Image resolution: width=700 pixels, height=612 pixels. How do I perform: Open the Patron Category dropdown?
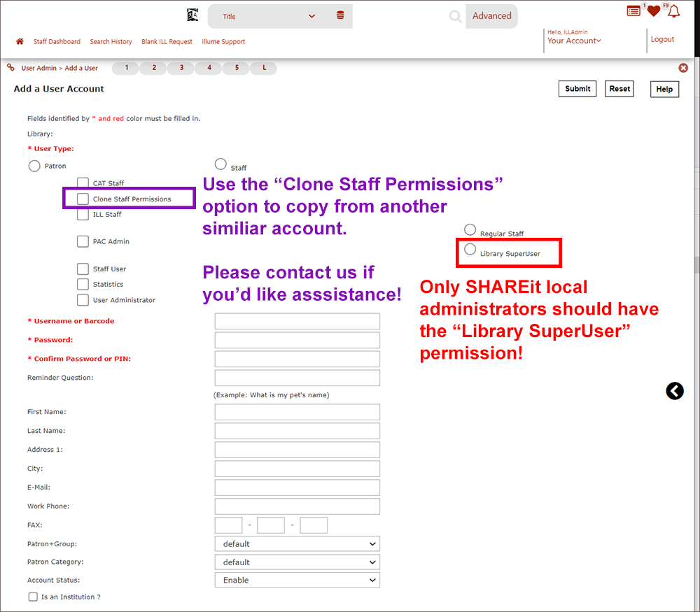[x=297, y=562]
